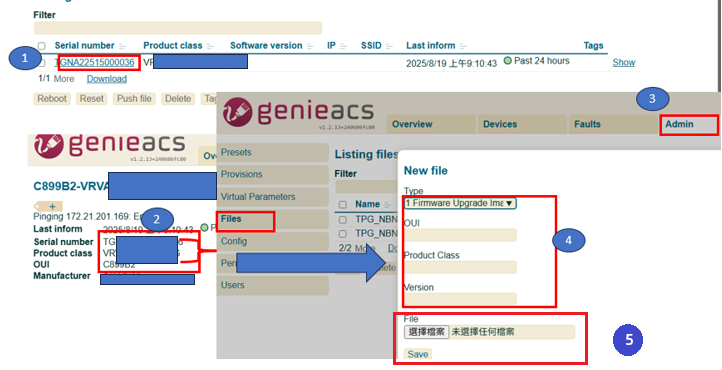Viewport: 722px width, 370px height.
Task: Add a tag with plus icon
Action: [52, 207]
